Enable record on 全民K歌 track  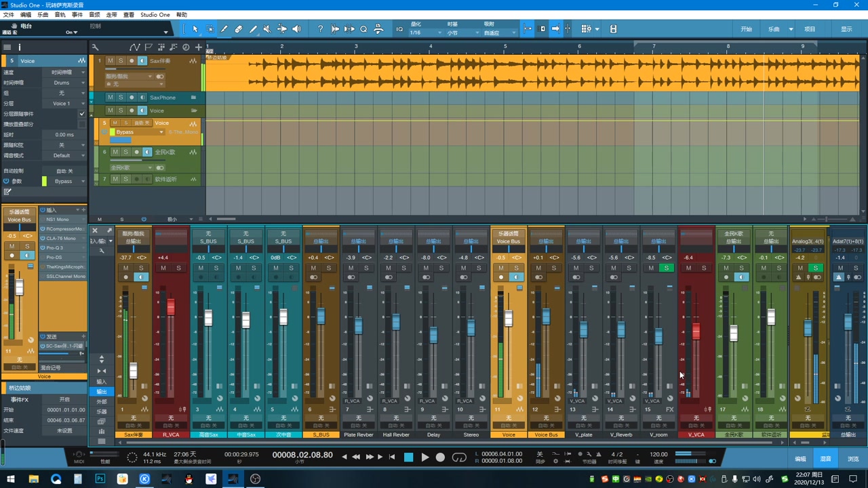[x=136, y=152]
